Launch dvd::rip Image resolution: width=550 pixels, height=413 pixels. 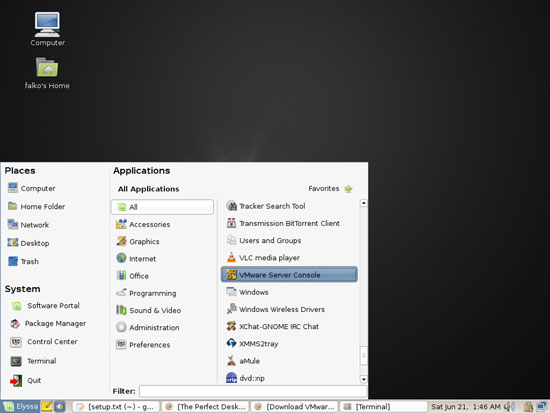pyautogui.click(x=289, y=378)
